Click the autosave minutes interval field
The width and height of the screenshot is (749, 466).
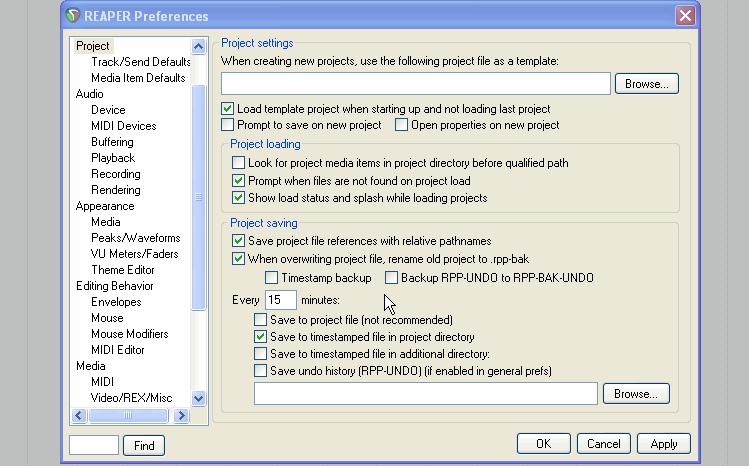pos(280,300)
